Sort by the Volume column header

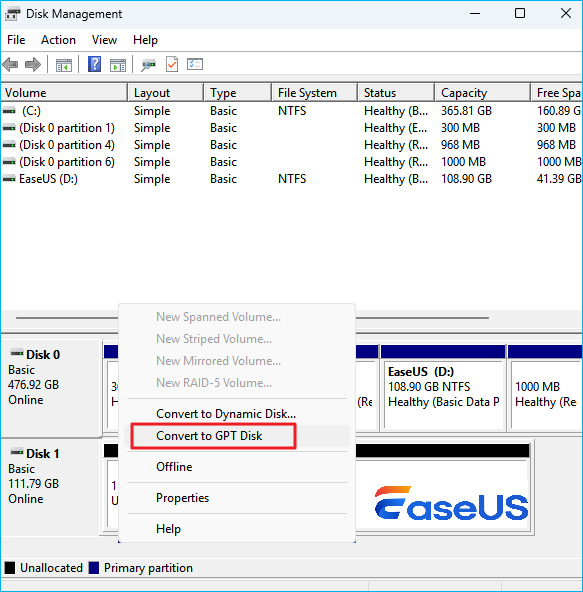point(64,93)
